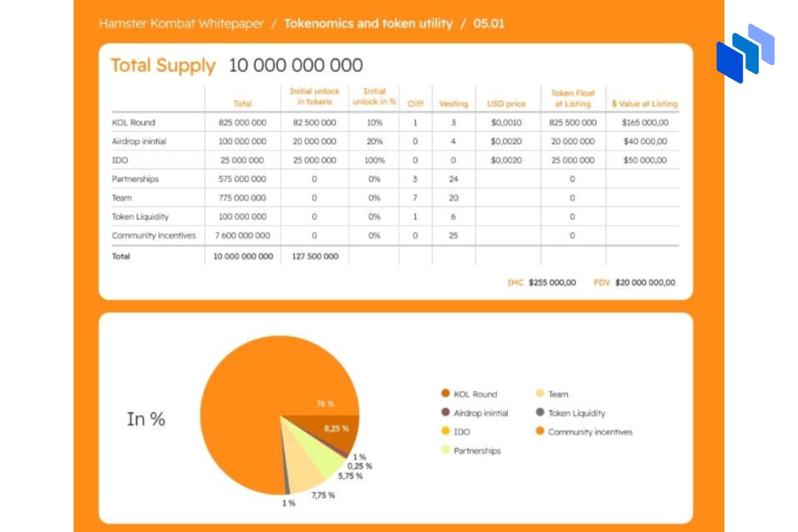Click the "20%" unlock cell for Airdrop
This screenshot has height=532, width=798.
pyautogui.click(x=374, y=141)
